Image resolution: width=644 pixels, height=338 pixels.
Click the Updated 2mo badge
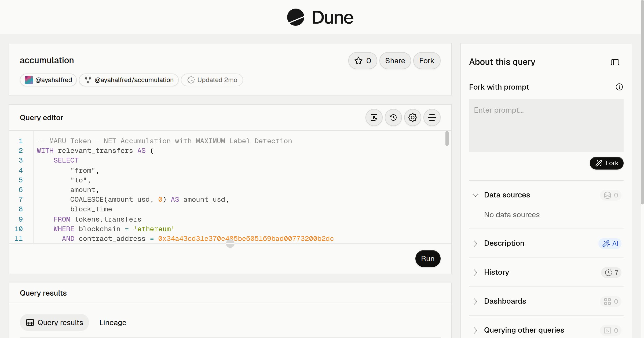[212, 80]
